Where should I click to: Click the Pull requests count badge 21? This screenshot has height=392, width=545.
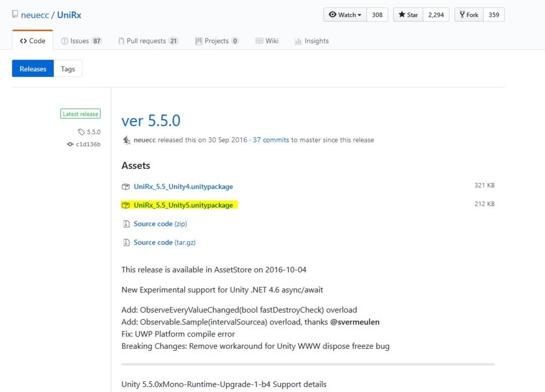pyautogui.click(x=173, y=41)
